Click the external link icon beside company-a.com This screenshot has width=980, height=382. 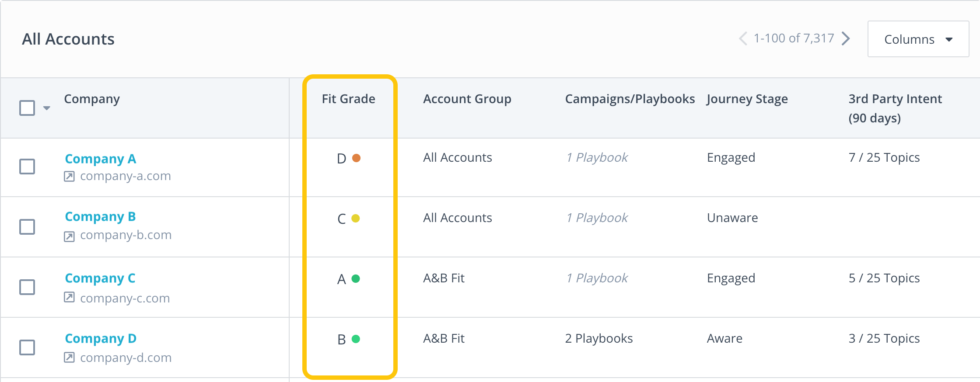pos(70,176)
